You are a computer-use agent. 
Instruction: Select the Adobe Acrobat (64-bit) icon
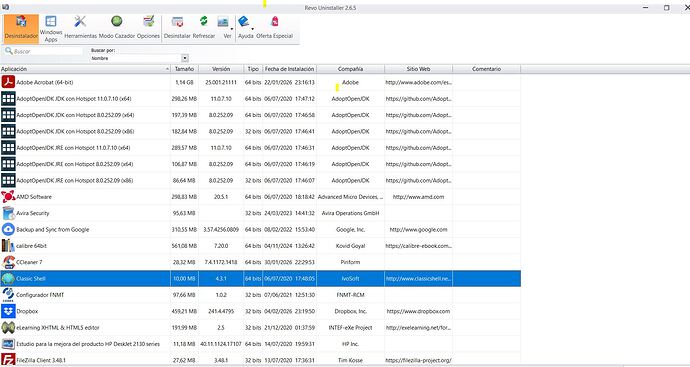pos(8,82)
